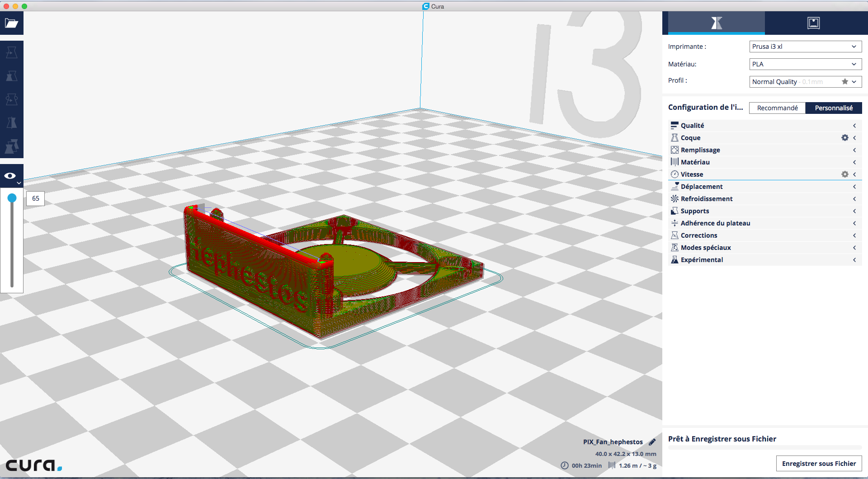Open the Imprimante dropdown showing Prusa i3 xl
868x479 pixels.
coord(805,47)
